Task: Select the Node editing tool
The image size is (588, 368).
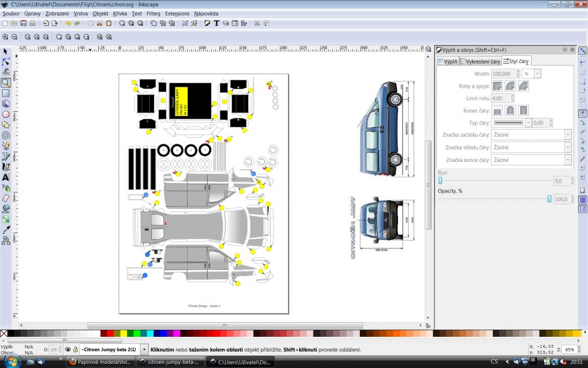Action: 6,62
